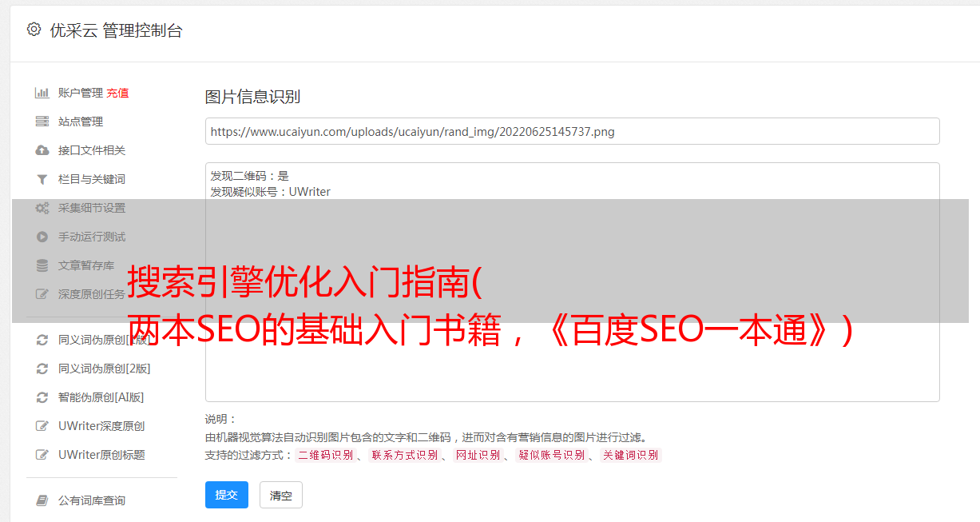Open 账户管理 in the sidebar
Viewport: 980px width, 522px height.
(81, 93)
